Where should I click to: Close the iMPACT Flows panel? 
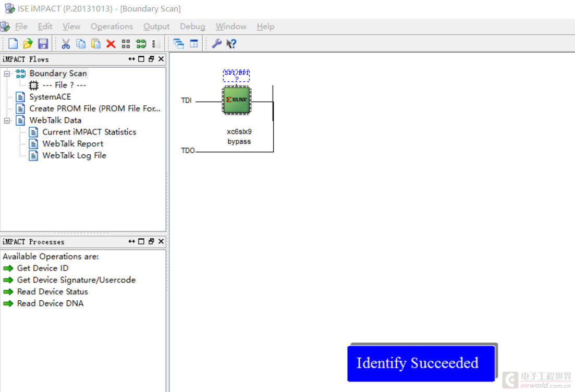(x=161, y=59)
